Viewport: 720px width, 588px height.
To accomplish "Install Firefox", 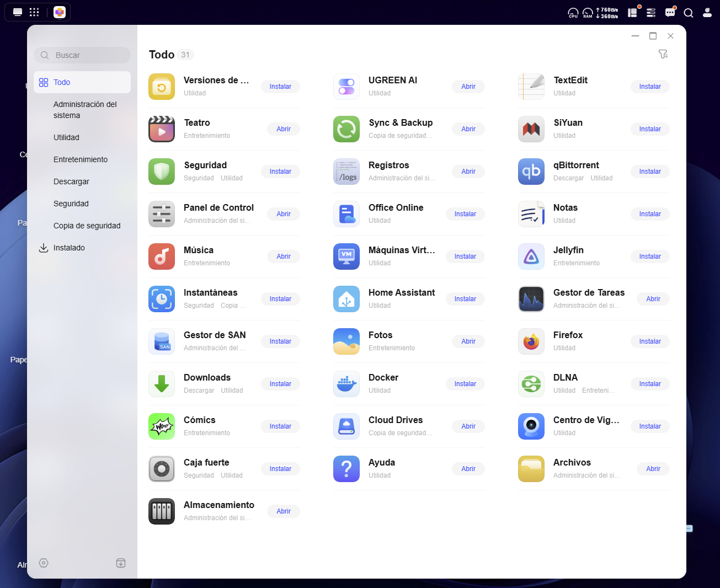I will pos(650,341).
